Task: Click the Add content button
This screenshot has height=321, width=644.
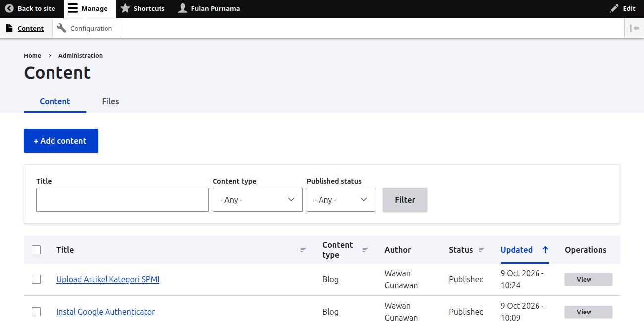Action: (61, 141)
